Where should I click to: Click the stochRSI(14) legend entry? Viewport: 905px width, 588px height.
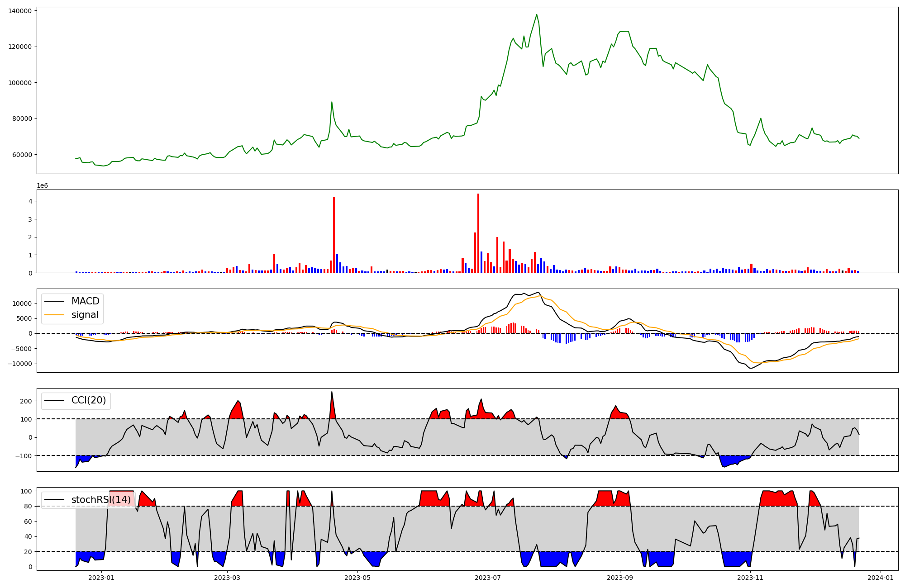pyautogui.click(x=101, y=500)
